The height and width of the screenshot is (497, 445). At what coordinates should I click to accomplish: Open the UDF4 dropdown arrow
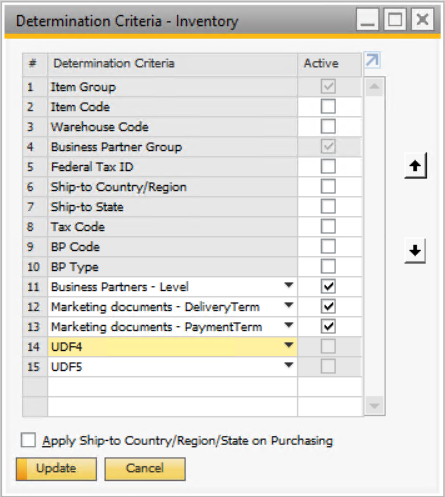tap(289, 345)
